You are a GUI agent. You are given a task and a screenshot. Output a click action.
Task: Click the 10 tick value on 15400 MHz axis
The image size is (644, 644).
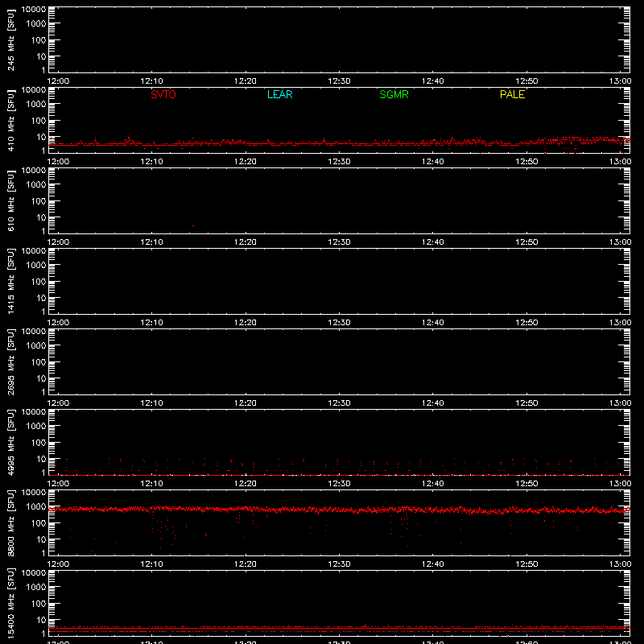pyautogui.click(x=41, y=620)
